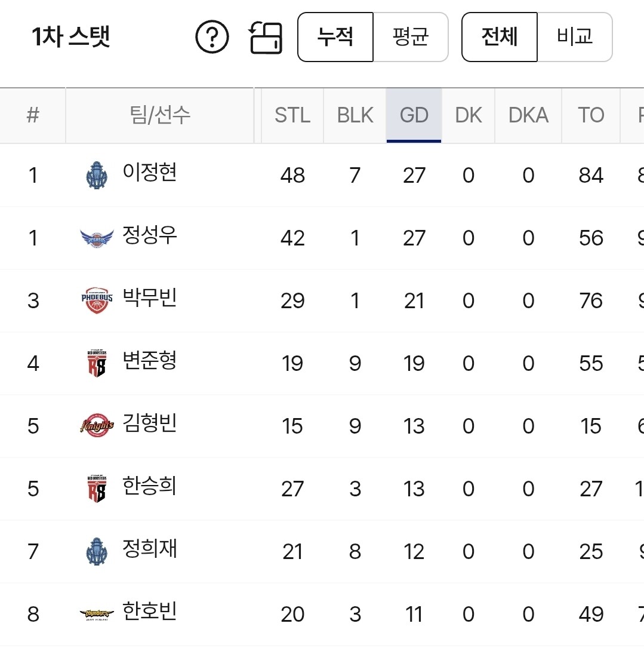Click the Red Boosters logo beside 변준형
This screenshot has height=654, width=644.
(96, 363)
